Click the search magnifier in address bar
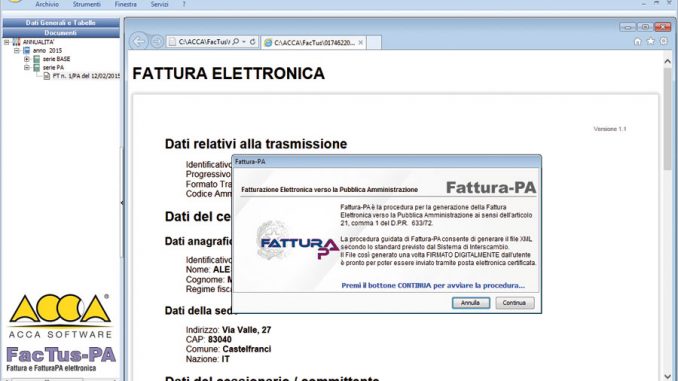Viewport: 678px width, 381px height. pos(236,42)
